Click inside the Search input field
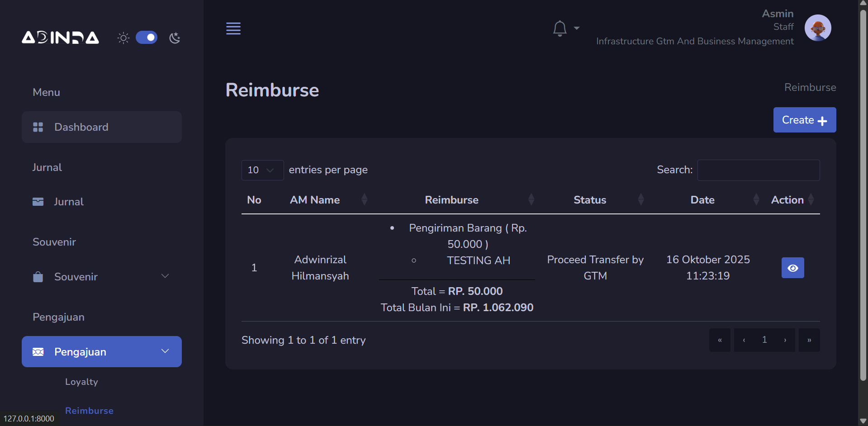868x426 pixels. (758, 170)
